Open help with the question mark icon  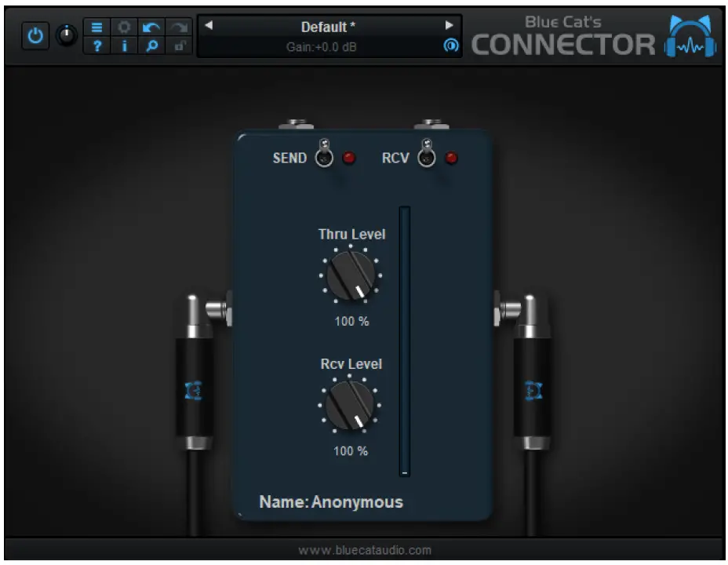[96, 45]
